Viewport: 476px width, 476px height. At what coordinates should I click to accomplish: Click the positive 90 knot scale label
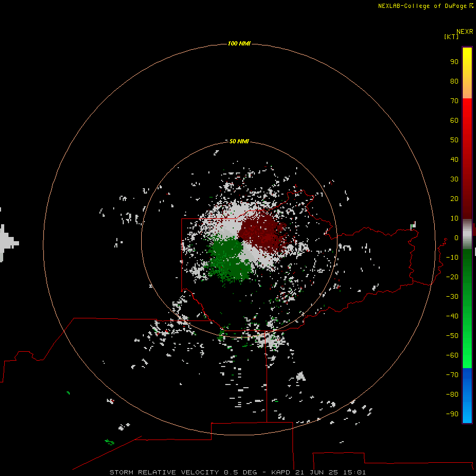[x=454, y=62]
